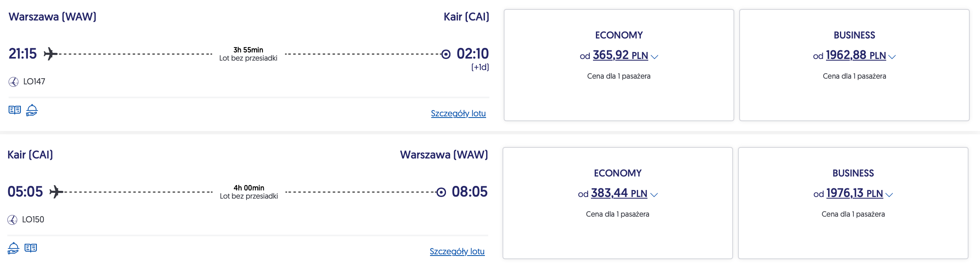Click the newspaper icon on the LO150 flight
Screen dimensions: 980x267
[x=31, y=248]
